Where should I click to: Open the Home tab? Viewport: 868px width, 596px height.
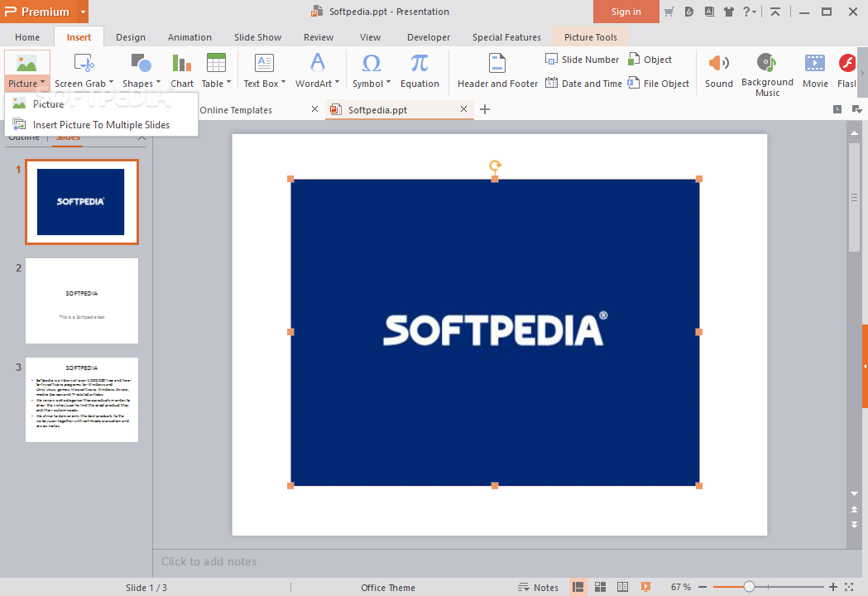pyautogui.click(x=27, y=37)
